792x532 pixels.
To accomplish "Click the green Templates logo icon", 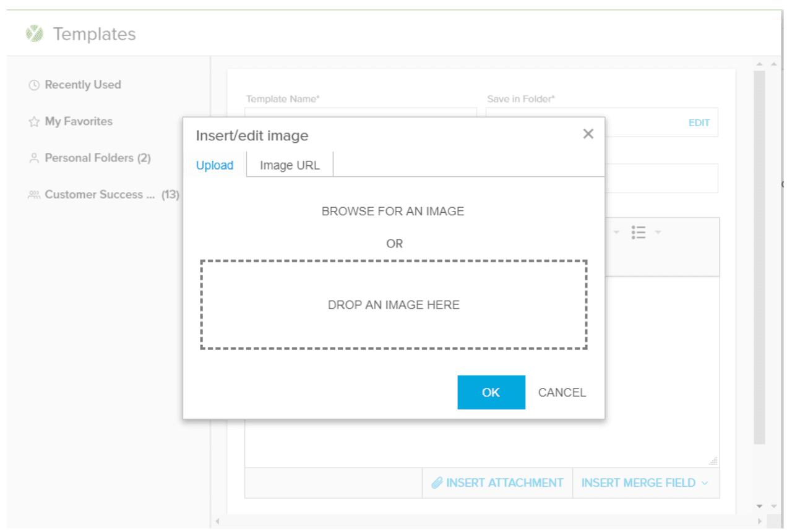I will [x=35, y=33].
